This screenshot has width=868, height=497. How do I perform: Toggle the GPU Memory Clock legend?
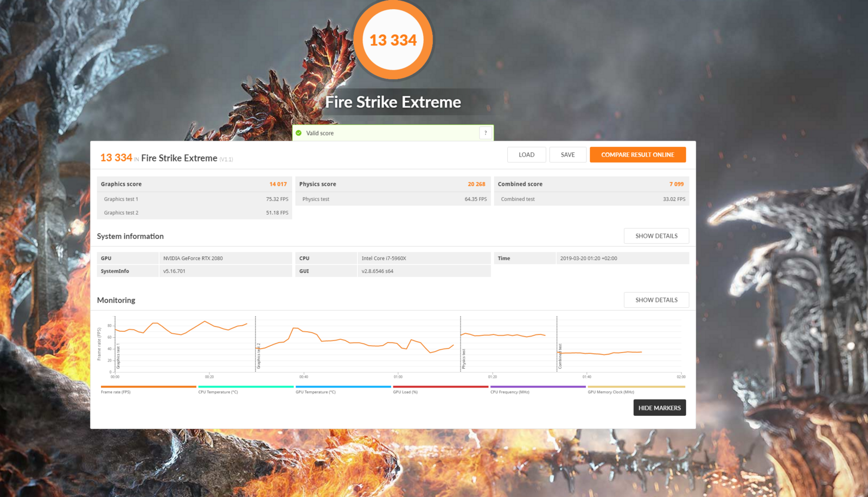pyautogui.click(x=636, y=389)
